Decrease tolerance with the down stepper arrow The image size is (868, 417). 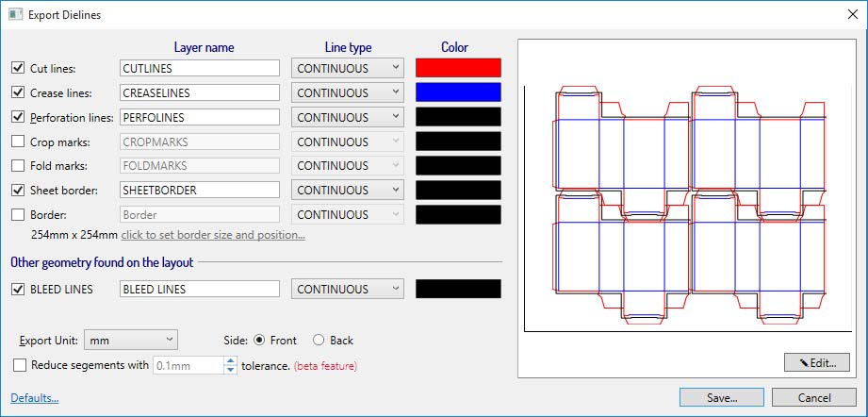click(x=231, y=370)
